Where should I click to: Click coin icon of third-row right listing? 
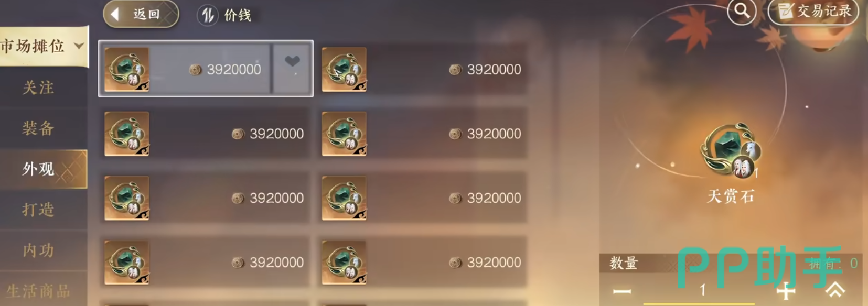(x=455, y=198)
